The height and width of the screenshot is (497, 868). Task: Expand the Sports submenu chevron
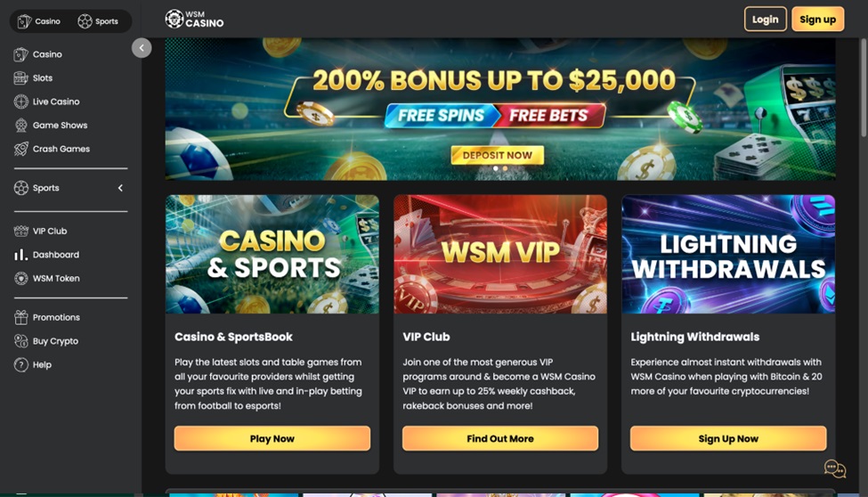(x=120, y=188)
